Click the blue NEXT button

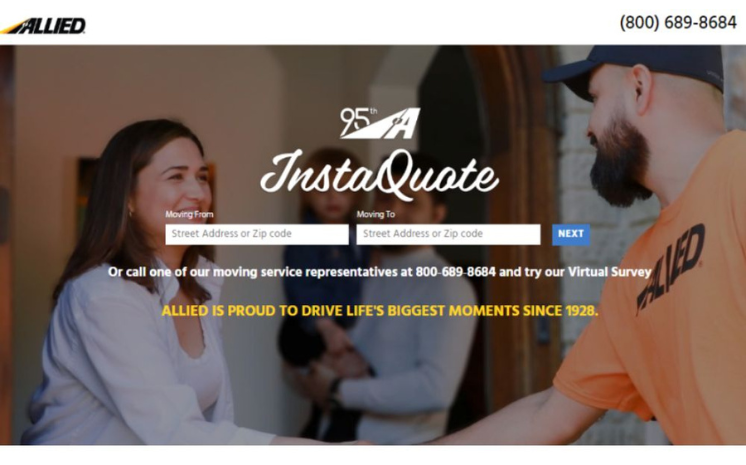tap(571, 234)
